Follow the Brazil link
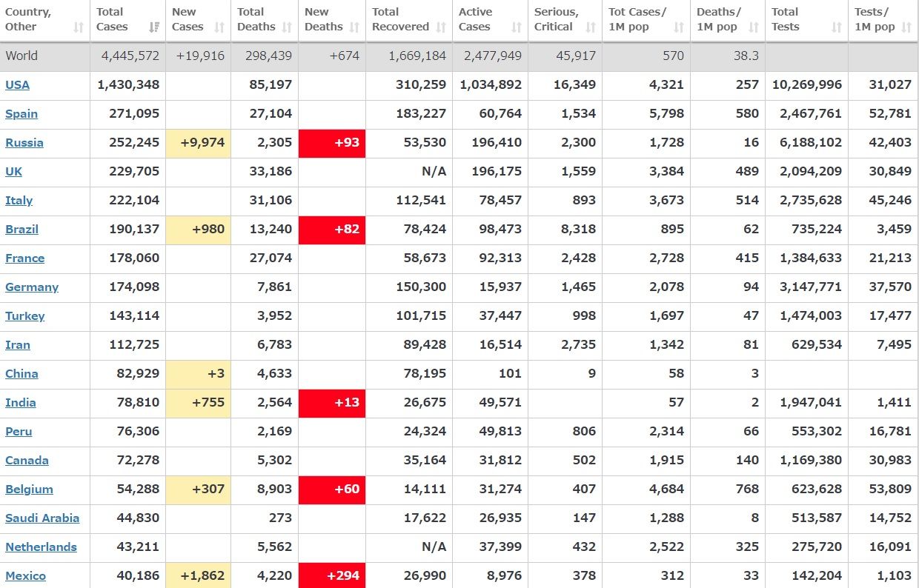This screenshot has width=919, height=588. pyautogui.click(x=21, y=230)
